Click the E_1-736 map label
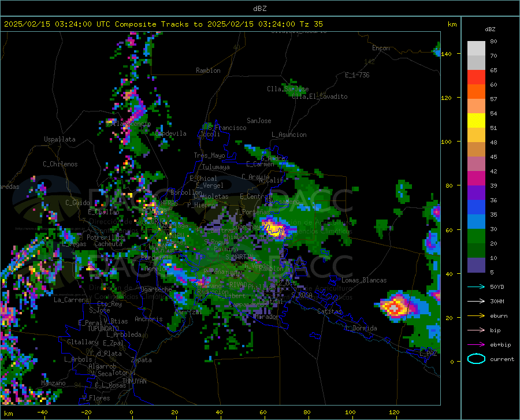Viewport: 520px width, 420px height. point(357,75)
